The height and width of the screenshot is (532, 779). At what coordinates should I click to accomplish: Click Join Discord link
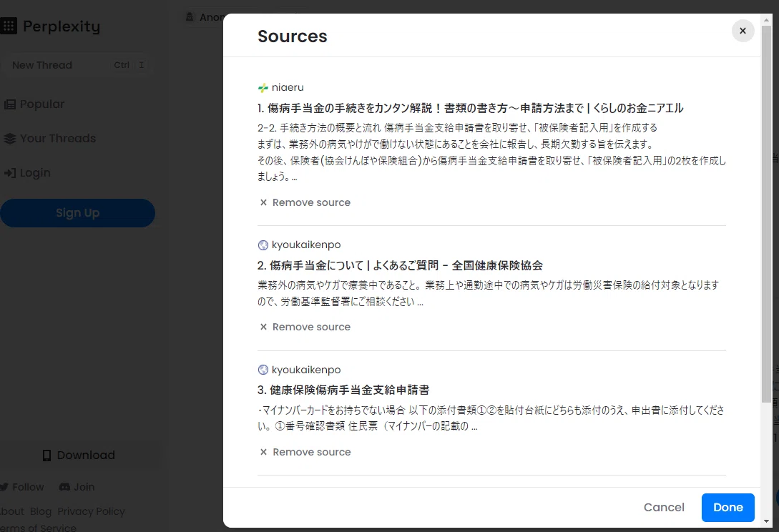77,487
